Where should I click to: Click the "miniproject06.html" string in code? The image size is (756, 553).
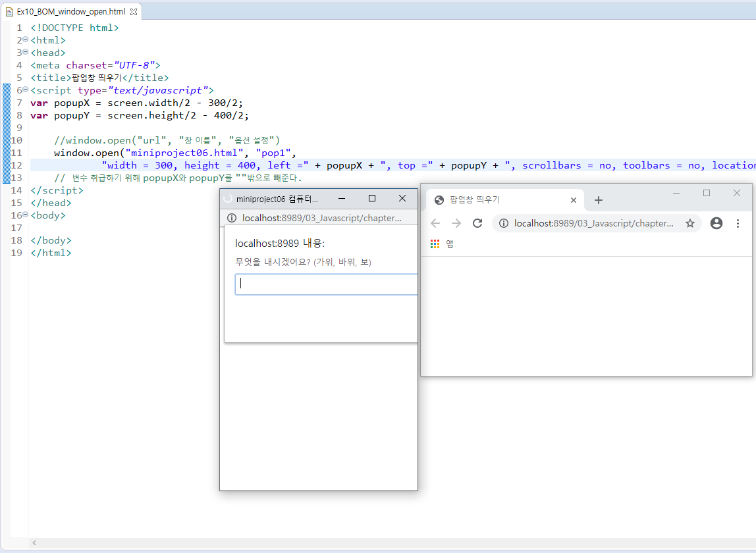(184, 153)
